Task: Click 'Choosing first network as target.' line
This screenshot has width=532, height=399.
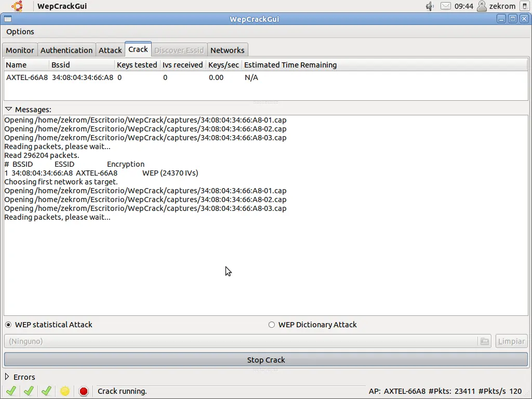Action: (61, 182)
